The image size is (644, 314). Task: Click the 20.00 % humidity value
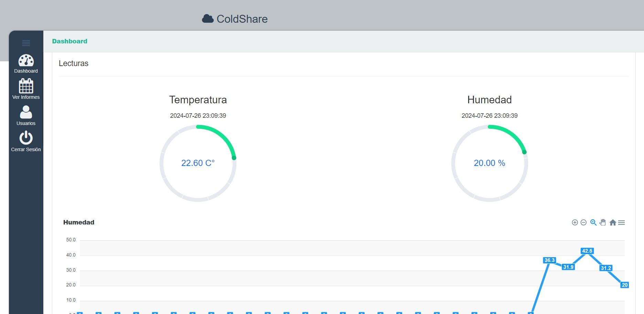[490, 163]
